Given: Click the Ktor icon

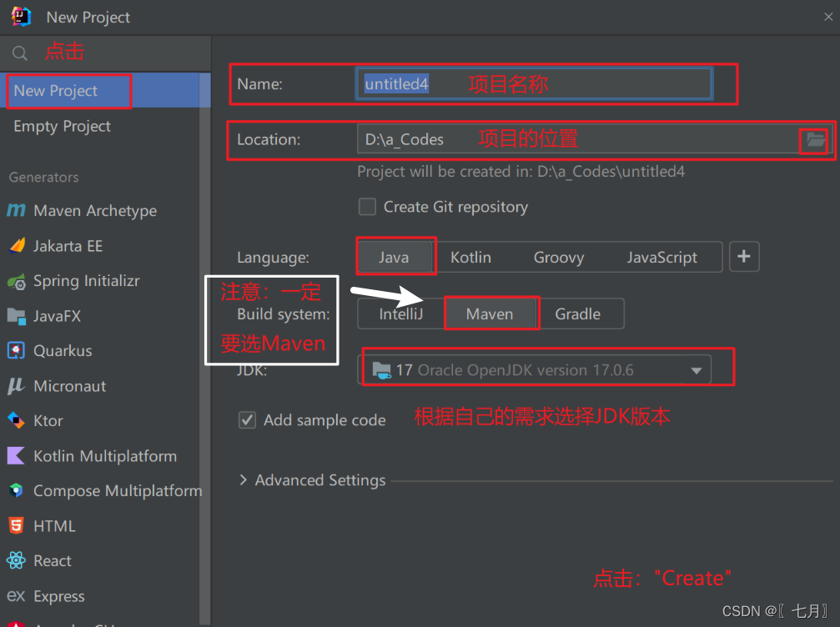Looking at the screenshot, I should tap(16, 420).
